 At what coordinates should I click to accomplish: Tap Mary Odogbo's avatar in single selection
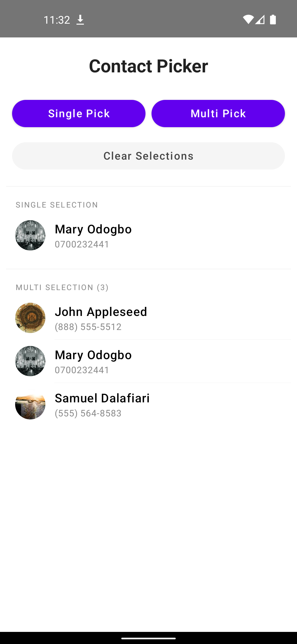pos(30,235)
